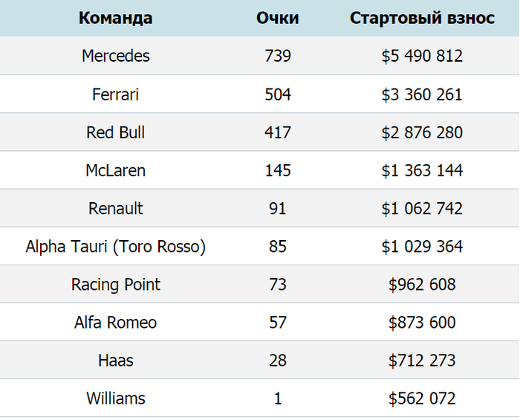520x420 pixels.
Task: Click the $5 490 812 fee cell
Action: tap(422, 56)
